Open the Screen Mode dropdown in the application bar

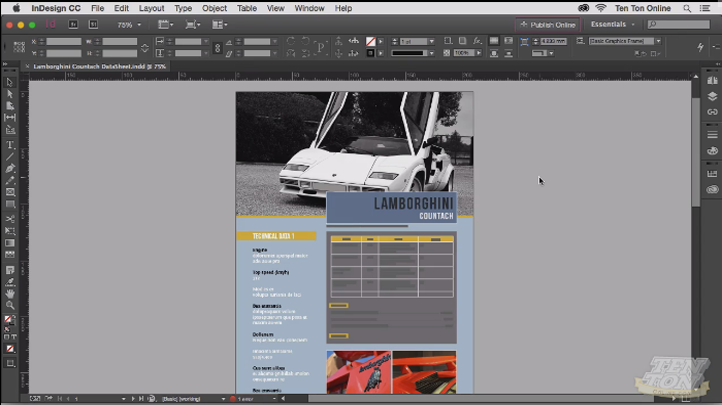(192, 24)
